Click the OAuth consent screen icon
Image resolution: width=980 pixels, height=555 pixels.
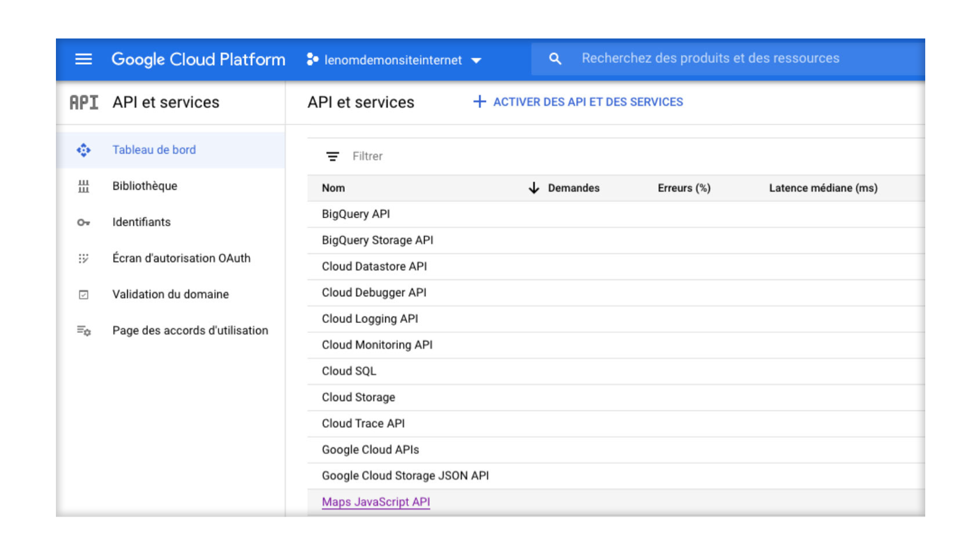(x=83, y=258)
